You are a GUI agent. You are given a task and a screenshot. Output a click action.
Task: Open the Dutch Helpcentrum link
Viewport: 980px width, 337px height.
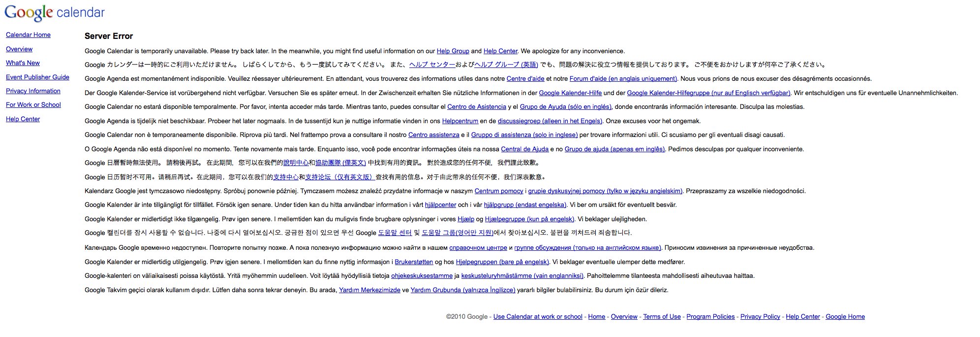point(460,121)
